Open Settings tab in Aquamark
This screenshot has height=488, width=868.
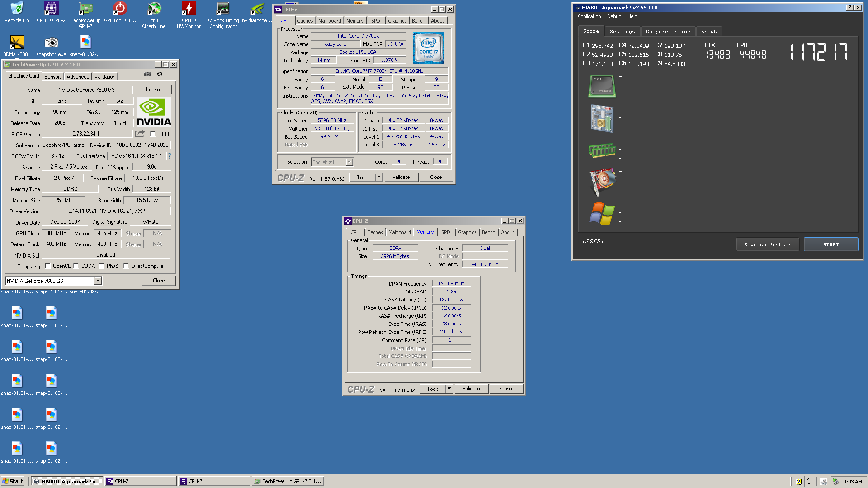[x=622, y=31]
